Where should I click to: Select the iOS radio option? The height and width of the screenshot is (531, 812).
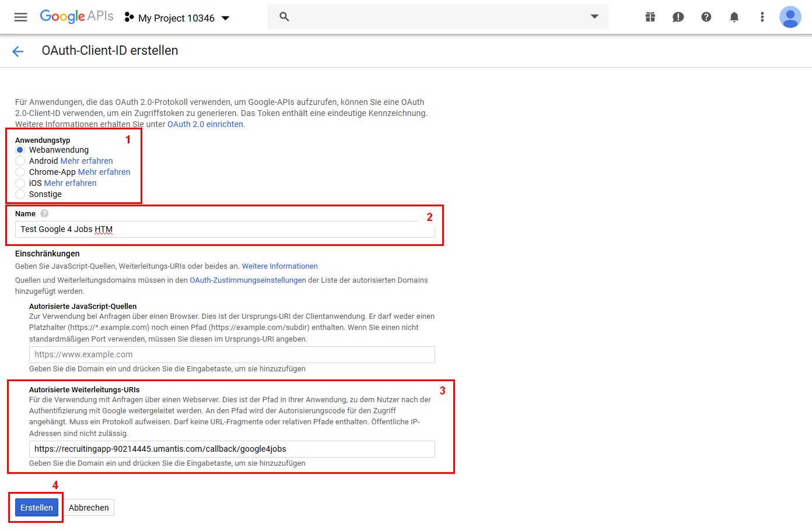pos(20,183)
